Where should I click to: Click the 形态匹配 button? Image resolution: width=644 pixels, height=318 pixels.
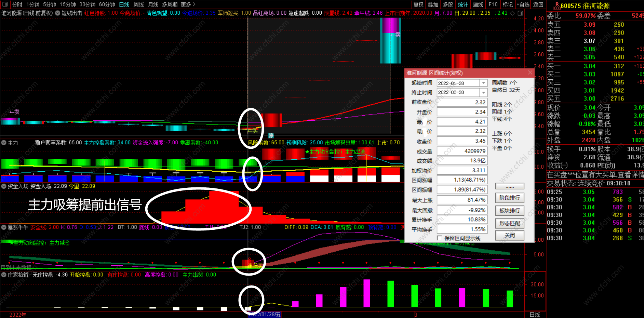(510, 223)
